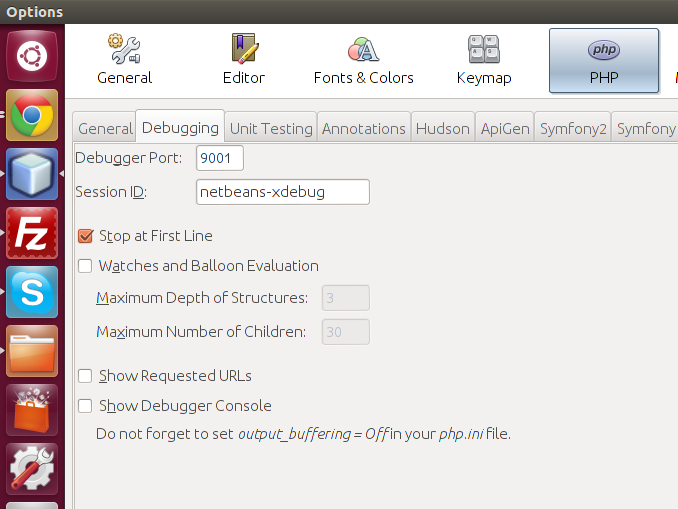The width and height of the screenshot is (678, 509).
Task: Open the General options category
Action: [124, 60]
